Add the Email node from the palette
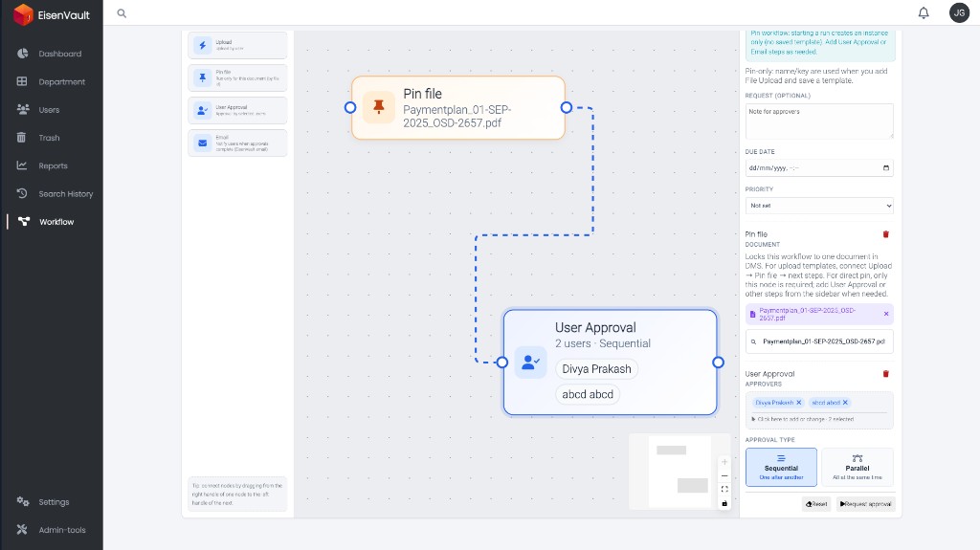The height and width of the screenshot is (550, 980). 237,143
